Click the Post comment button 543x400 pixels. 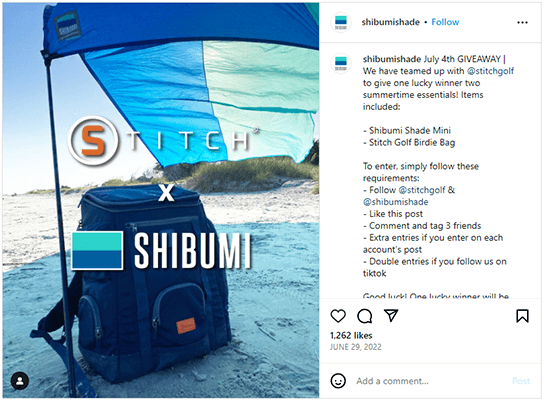[x=521, y=381]
